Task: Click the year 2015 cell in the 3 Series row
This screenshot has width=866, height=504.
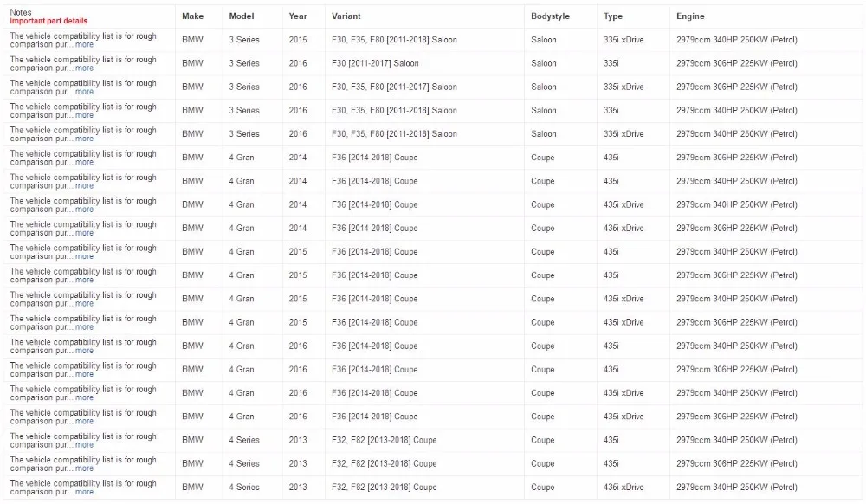Action: 298,40
